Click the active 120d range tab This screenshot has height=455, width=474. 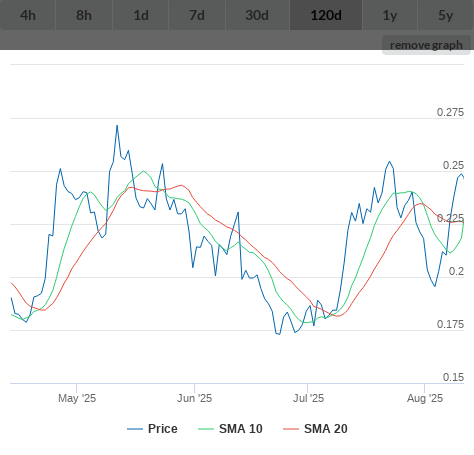(326, 15)
